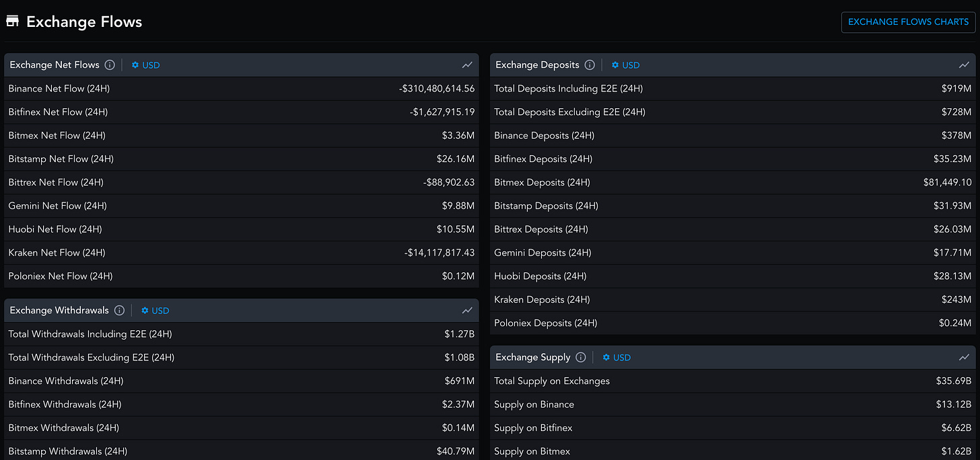The image size is (980, 460).
Task: Change Exchange Deposits USD currency setting
Action: 625,65
